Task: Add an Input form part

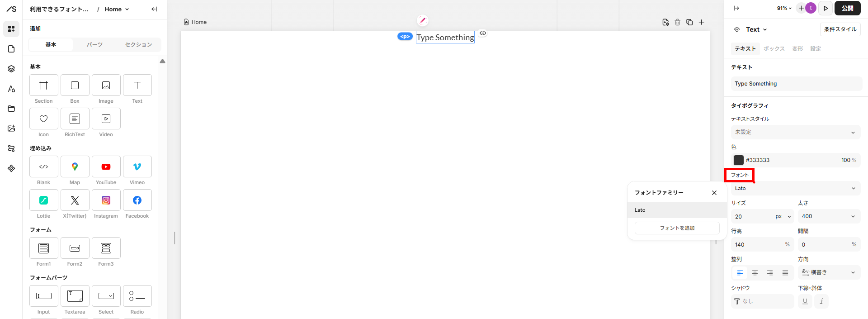Action: click(44, 296)
